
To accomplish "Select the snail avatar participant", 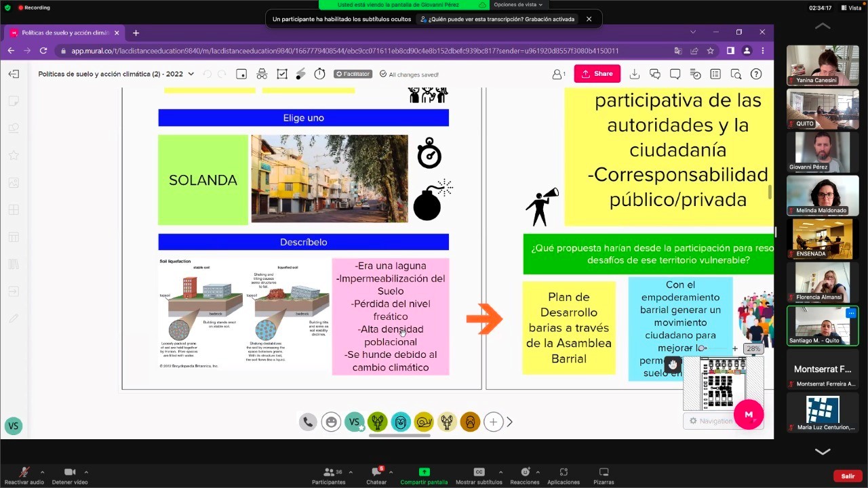I will click(424, 422).
